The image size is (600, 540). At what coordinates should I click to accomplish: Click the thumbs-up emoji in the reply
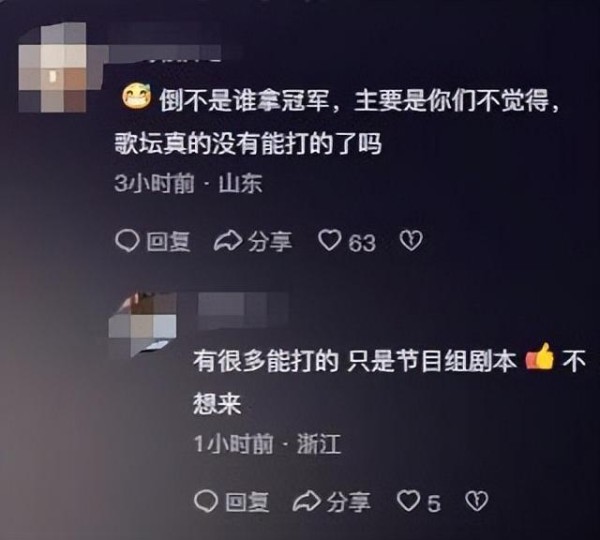pyautogui.click(x=540, y=357)
